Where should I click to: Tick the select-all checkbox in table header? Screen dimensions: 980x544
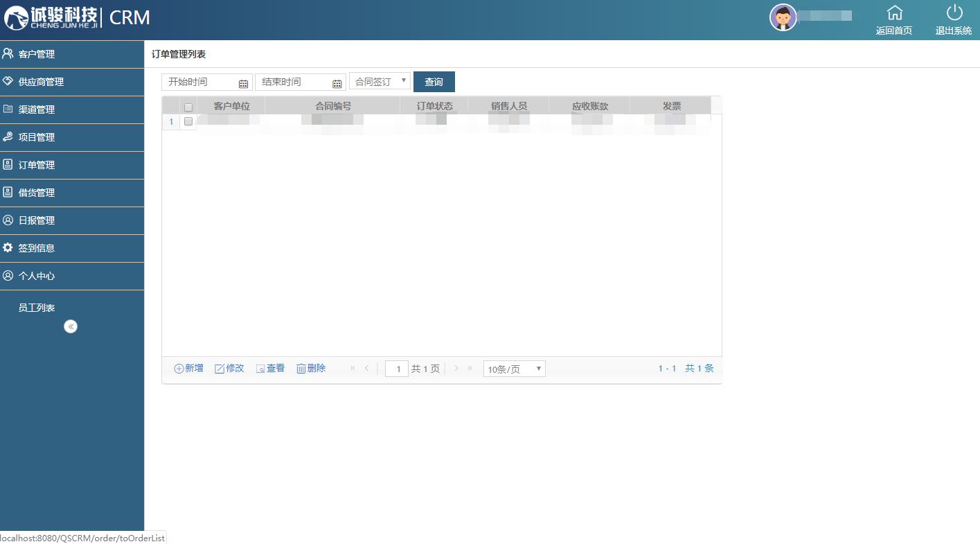click(188, 107)
